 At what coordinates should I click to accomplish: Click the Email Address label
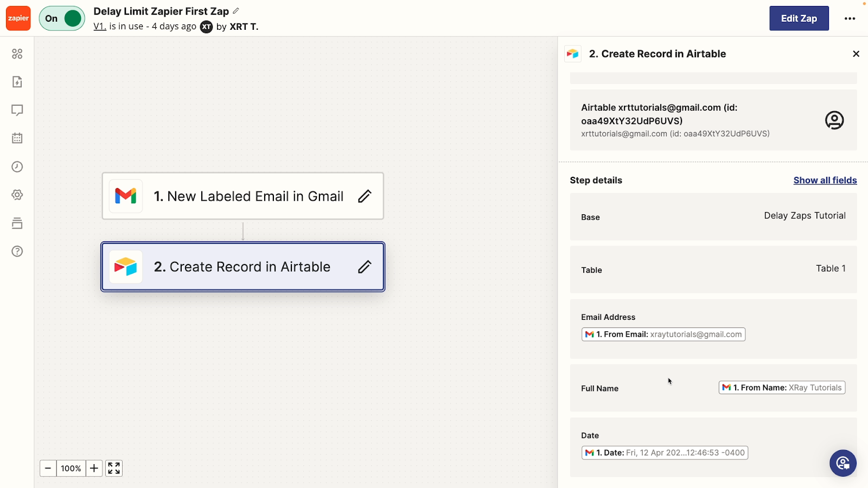click(x=608, y=317)
